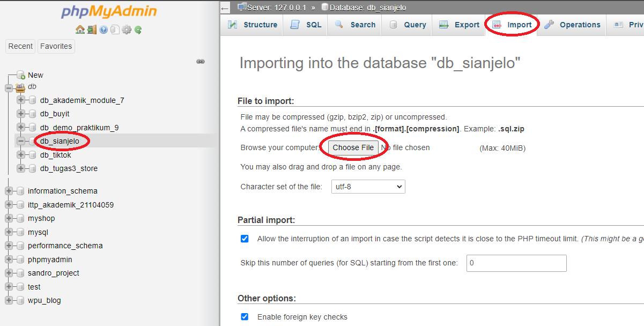
Task: Open the wpu_blog database
Action: point(45,300)
